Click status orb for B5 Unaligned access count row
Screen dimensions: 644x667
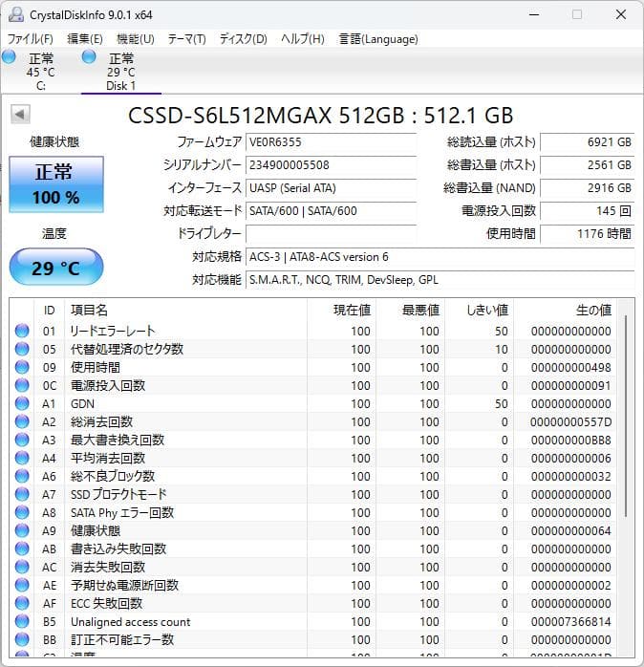(x=22, y=621)
